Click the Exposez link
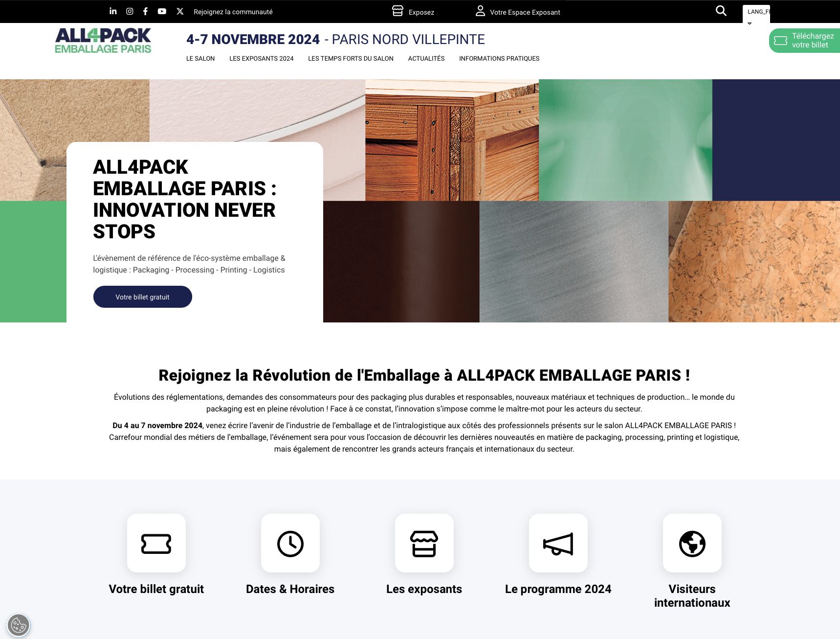 pyautogui.click(x=421, y=12)
